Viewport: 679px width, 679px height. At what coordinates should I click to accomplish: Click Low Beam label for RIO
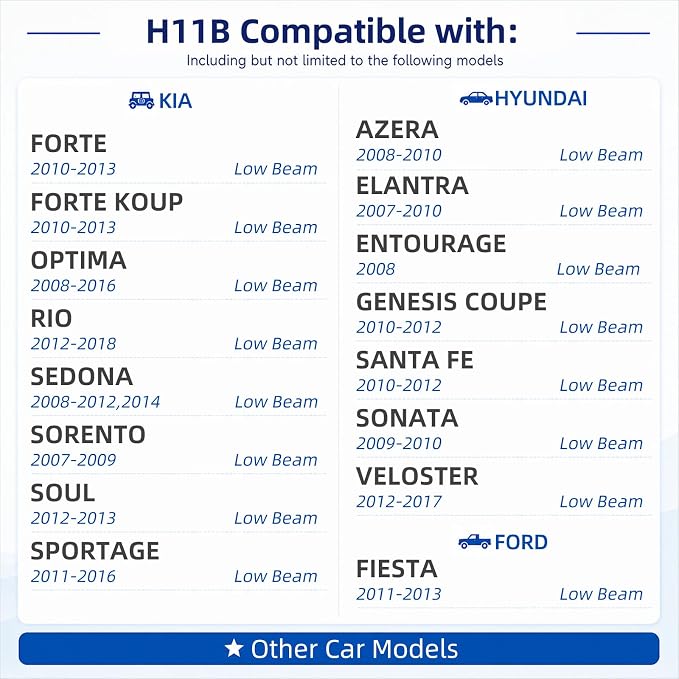[x=276, y=344]
